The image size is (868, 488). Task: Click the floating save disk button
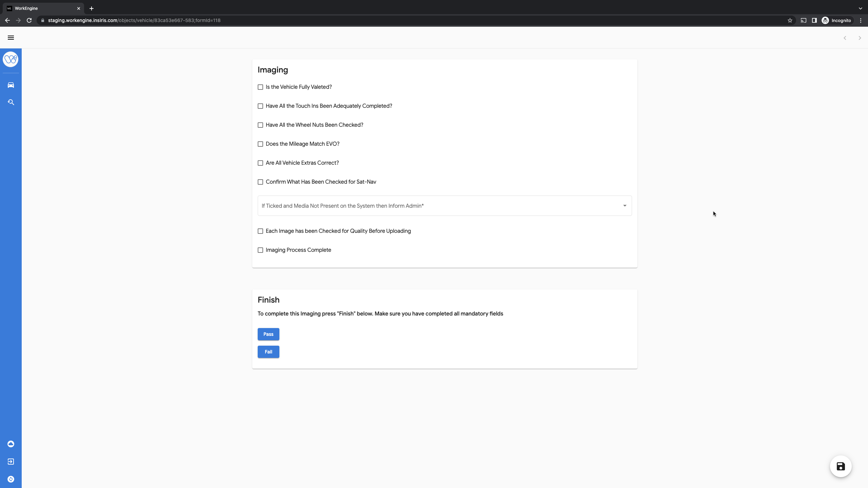click(x=841, y=466)
